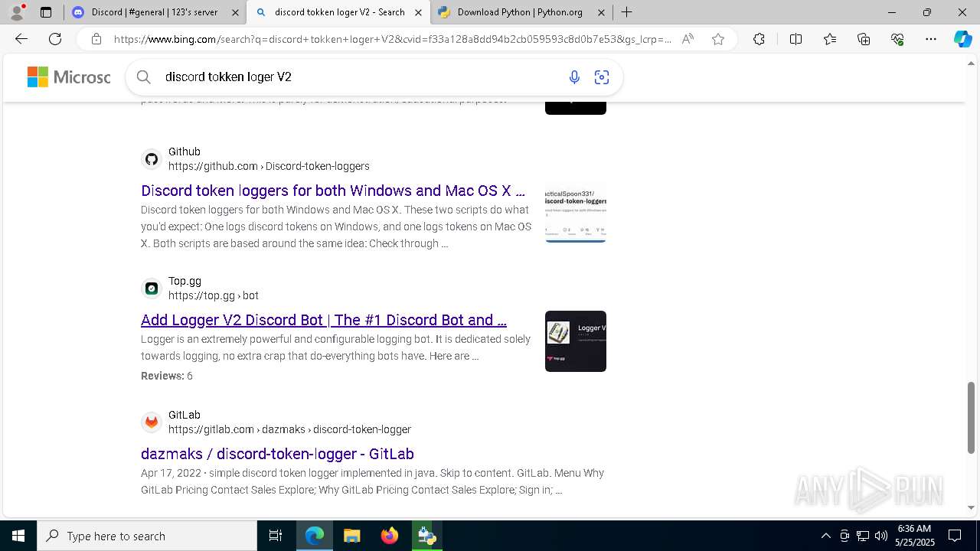
Task: Open Microsoft Edge from taskbar
Action: click(x=315, y=536)
